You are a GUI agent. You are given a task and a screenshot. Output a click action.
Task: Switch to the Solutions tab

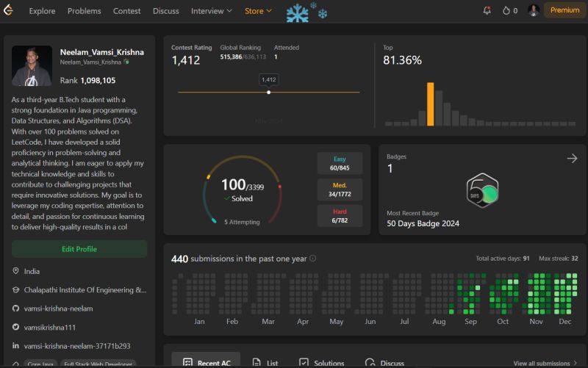tap(322, 362)
